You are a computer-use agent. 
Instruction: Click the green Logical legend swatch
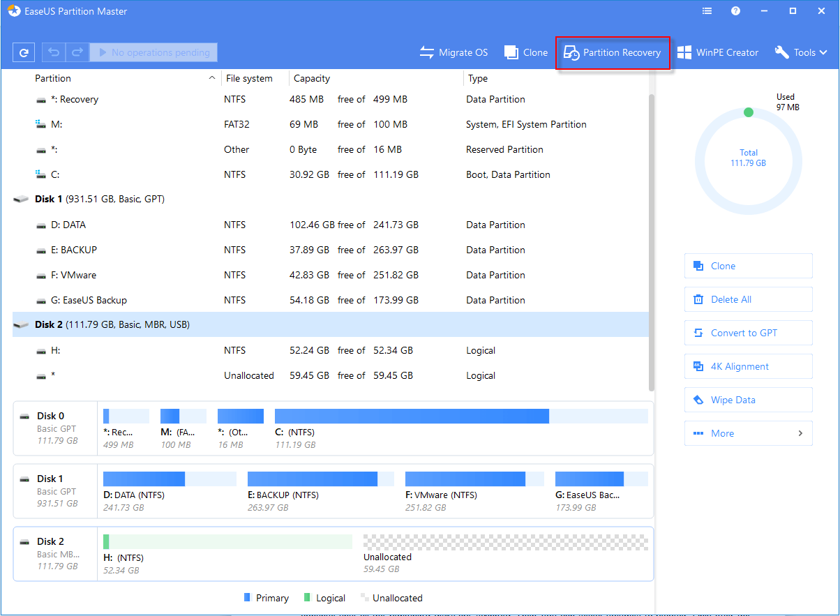tap(306, 598)
